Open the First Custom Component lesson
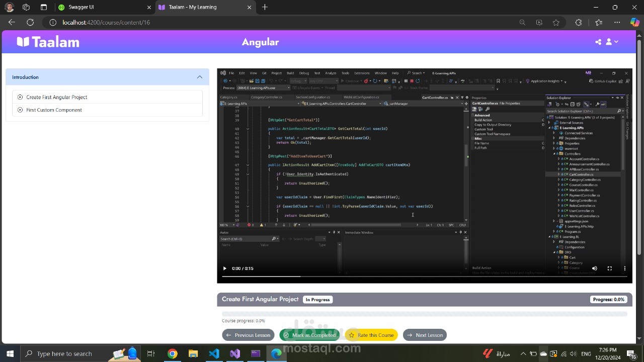This screenshot has width=644, height=362. pos(107,110)
